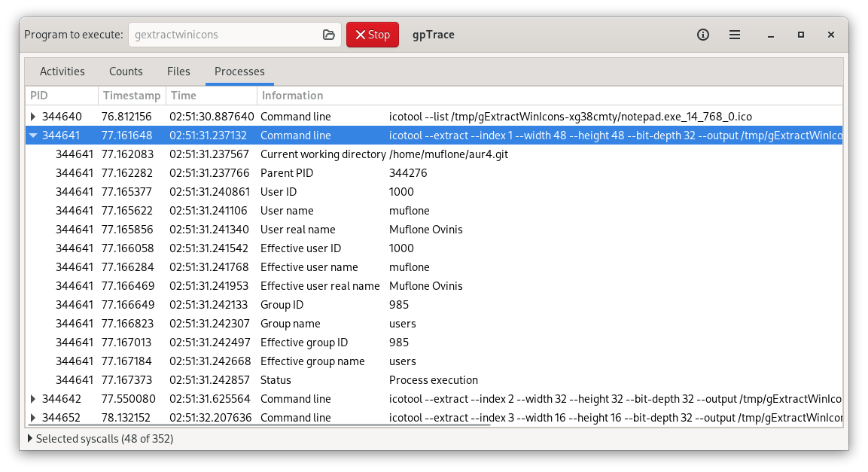Switch to the Files tab
Image resolution: width=868 pixels, height=472 pixels.
(x=178, y=72)
